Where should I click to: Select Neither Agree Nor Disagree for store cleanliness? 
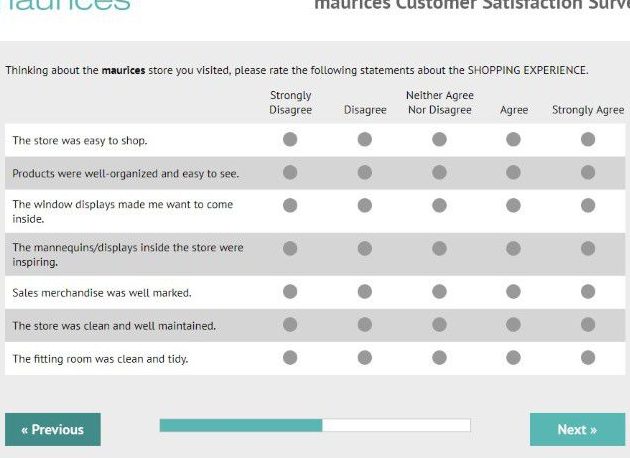click(439, 325)
